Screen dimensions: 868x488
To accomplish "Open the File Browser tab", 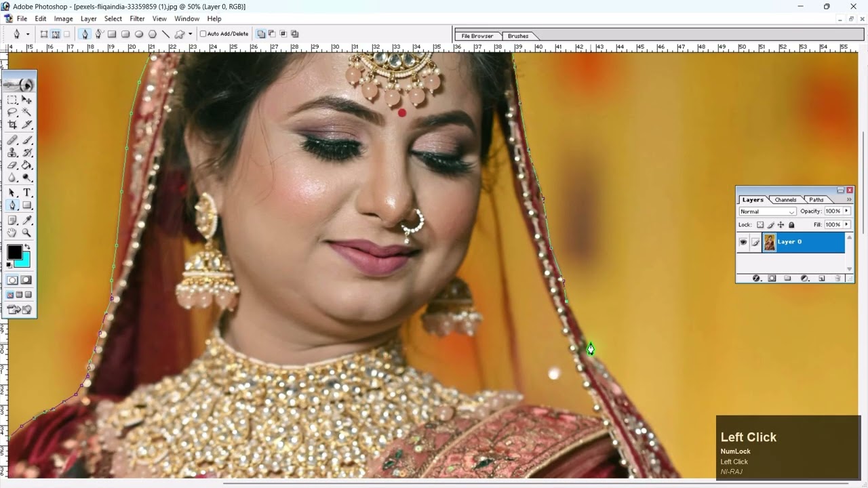I will pos(477,36).
